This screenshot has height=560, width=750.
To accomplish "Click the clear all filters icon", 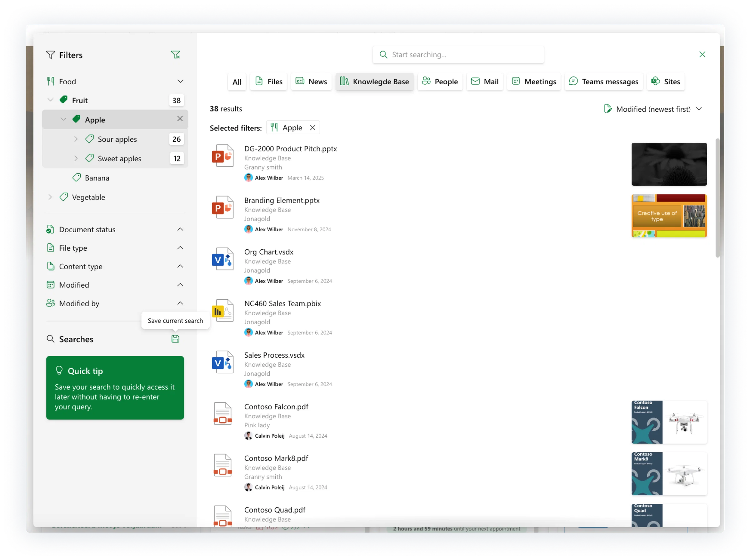I will point(175,55).
